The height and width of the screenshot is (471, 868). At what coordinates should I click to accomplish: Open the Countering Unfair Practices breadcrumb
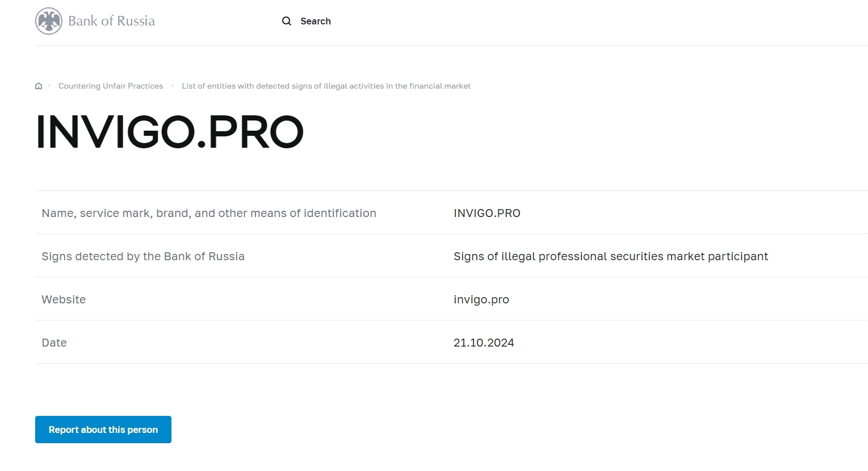(x=111, y=86)
